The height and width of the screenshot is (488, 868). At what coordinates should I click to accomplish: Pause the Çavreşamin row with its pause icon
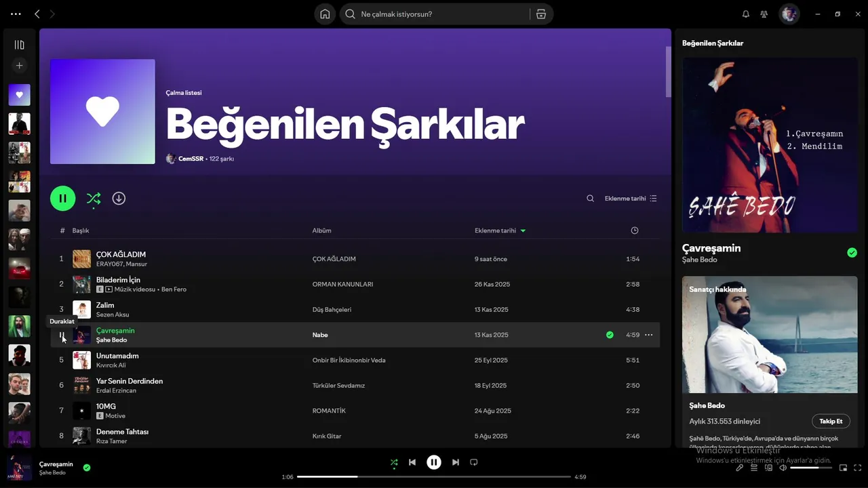[x=62, y=335]
